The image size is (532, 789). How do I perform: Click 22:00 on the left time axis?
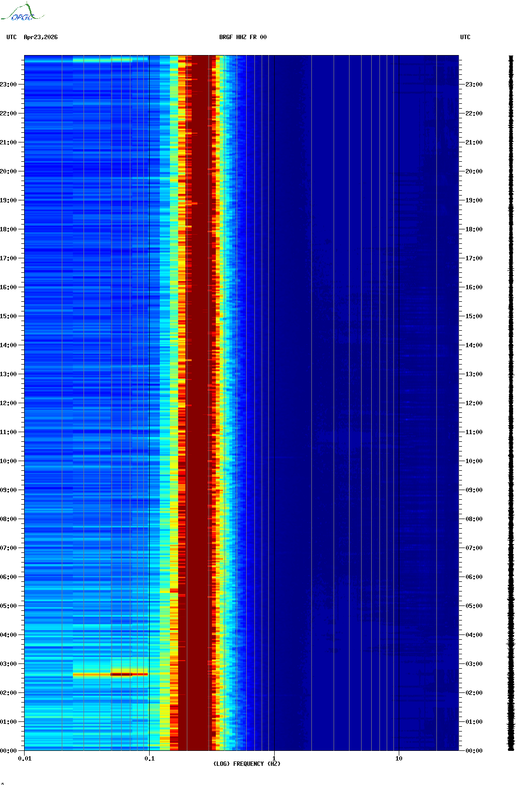pyautogui.click(x=8, y=113)
